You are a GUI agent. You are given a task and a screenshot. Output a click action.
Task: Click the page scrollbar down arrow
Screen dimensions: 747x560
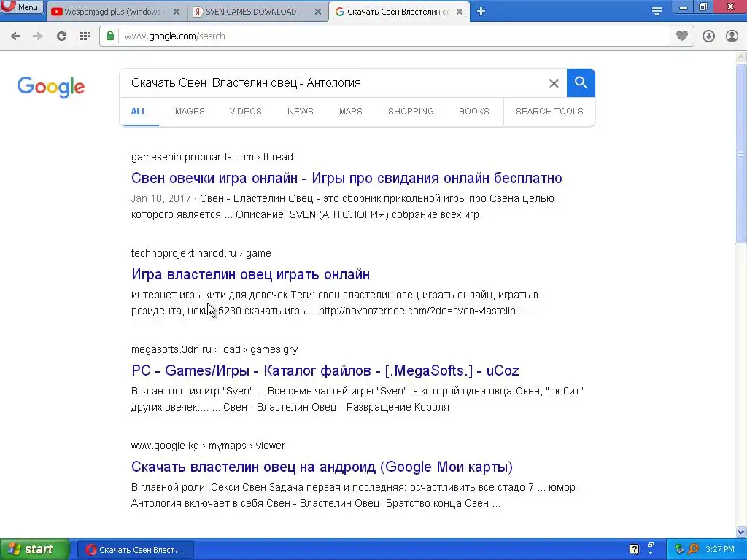(x=741, y=532)
